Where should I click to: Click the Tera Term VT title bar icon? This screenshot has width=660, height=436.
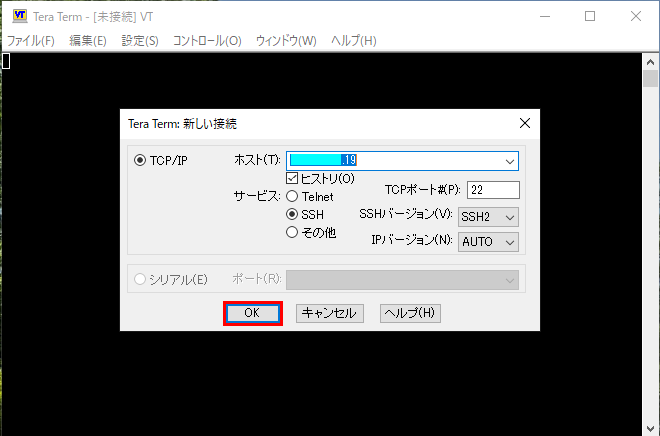click(19, 16)
